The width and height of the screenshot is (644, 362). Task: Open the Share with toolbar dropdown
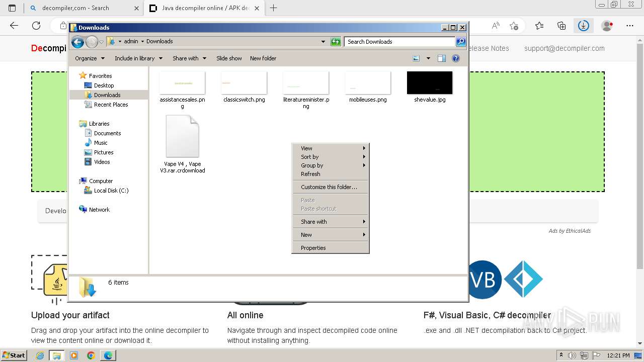(x=189, y=58)
